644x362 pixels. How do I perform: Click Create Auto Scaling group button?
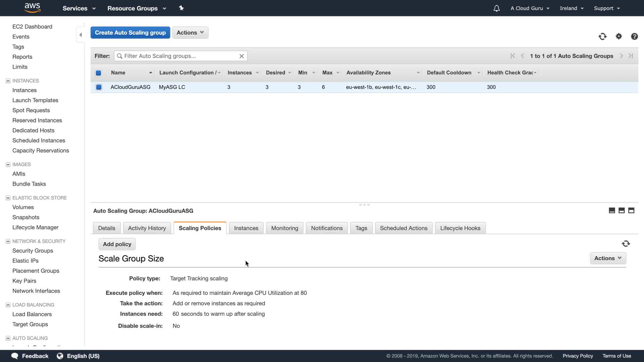click(x=130, y=33)
